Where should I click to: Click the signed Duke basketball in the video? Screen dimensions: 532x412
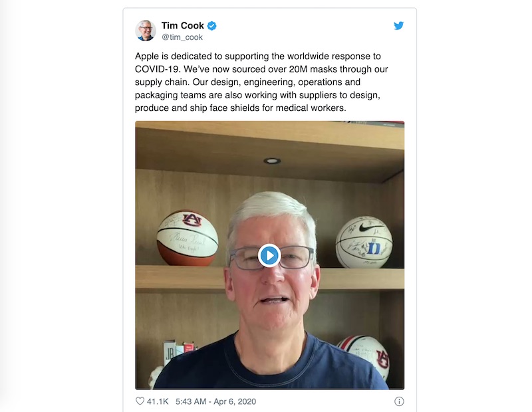click(x=364, y=242)
